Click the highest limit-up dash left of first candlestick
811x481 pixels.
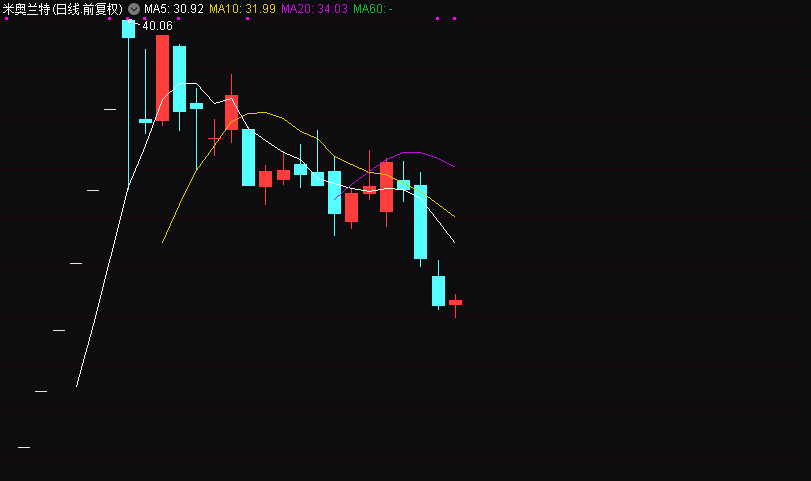pyautogui.click(x=110, y=109)
